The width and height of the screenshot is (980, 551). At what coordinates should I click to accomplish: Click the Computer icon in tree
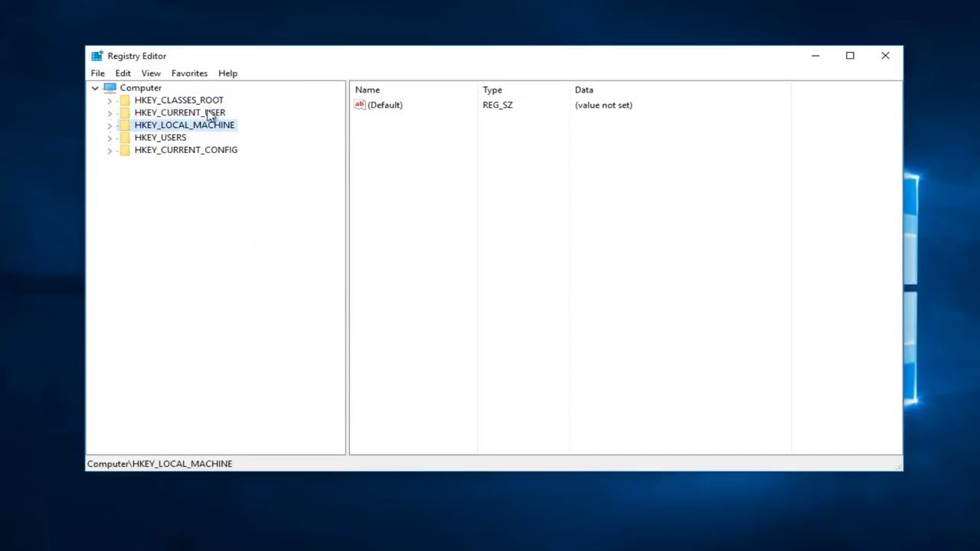click(109, 88)
